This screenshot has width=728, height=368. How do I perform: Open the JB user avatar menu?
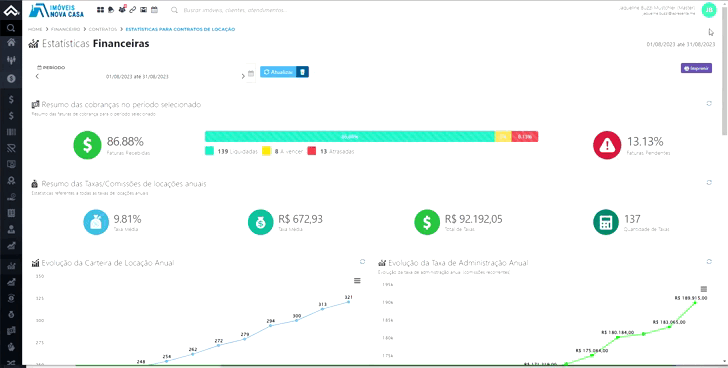pos(708,10)
